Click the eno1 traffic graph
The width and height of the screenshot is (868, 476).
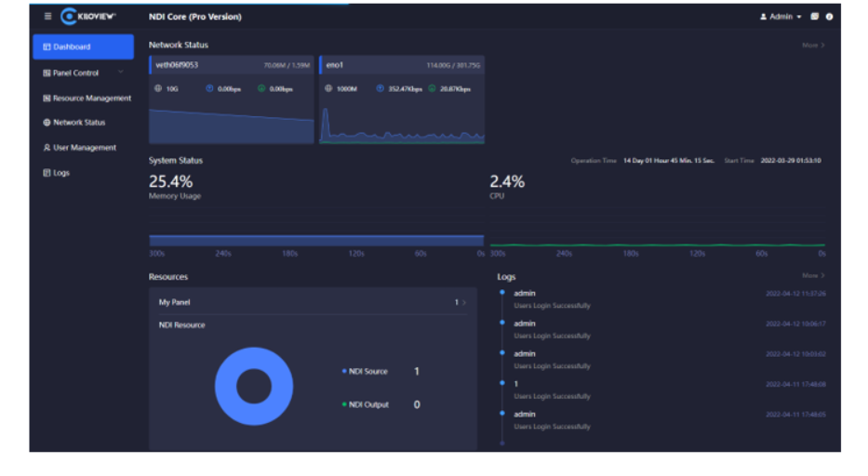coord(402,126)
